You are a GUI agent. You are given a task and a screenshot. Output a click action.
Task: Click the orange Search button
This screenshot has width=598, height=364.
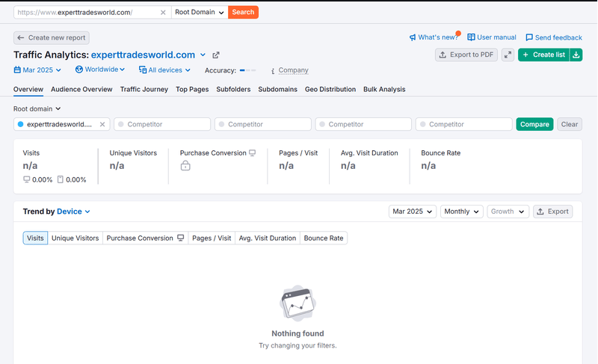pyautogui.click(x=243, y=12)
